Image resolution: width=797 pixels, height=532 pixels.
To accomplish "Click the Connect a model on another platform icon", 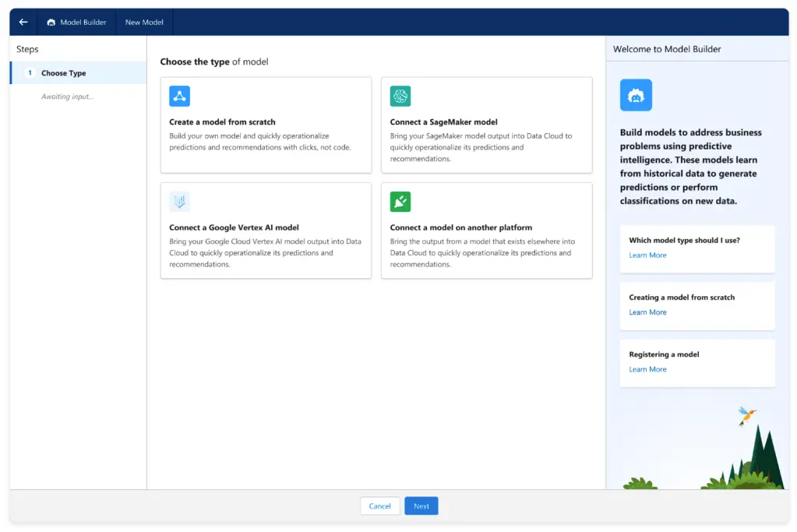I will tap(400, 201).
